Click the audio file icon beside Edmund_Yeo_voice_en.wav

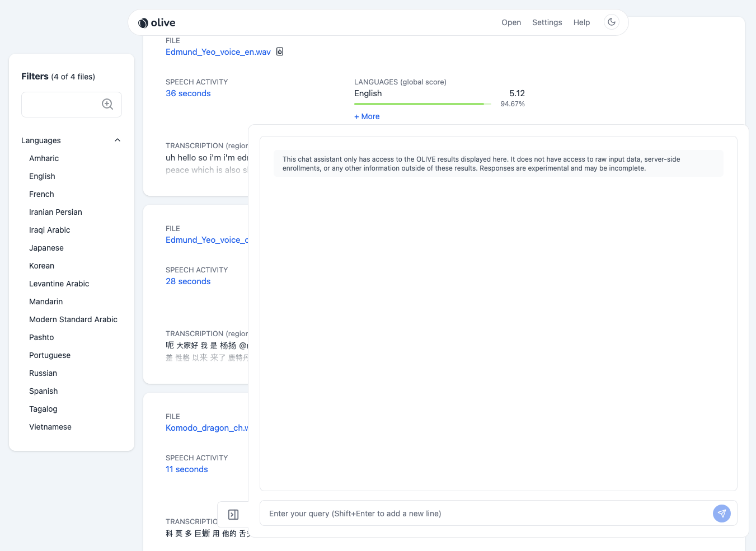click(280, 52)
